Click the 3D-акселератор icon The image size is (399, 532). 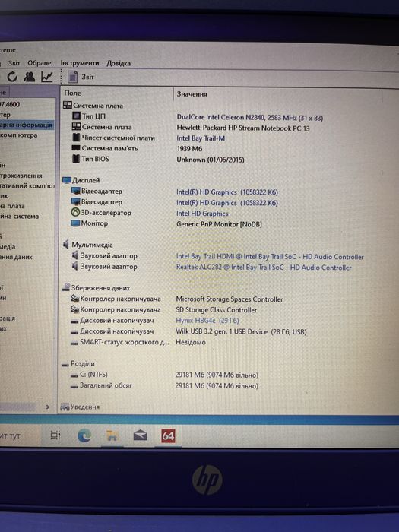75,212
